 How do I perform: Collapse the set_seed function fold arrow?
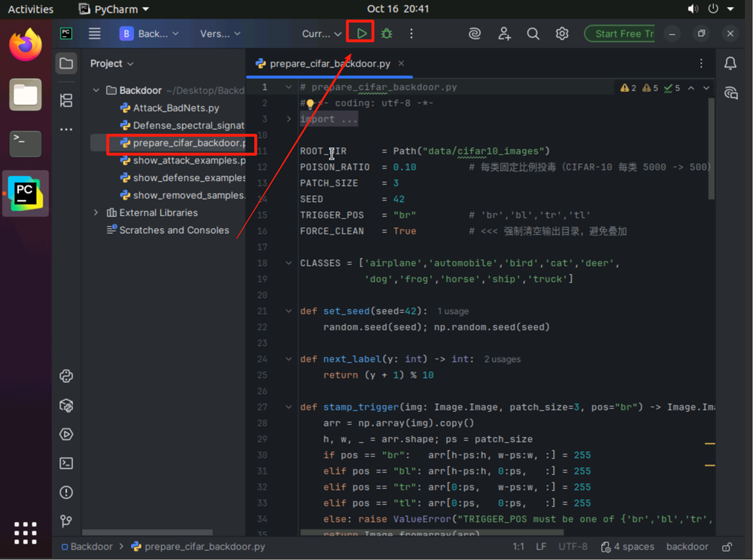tap(289, 311)
